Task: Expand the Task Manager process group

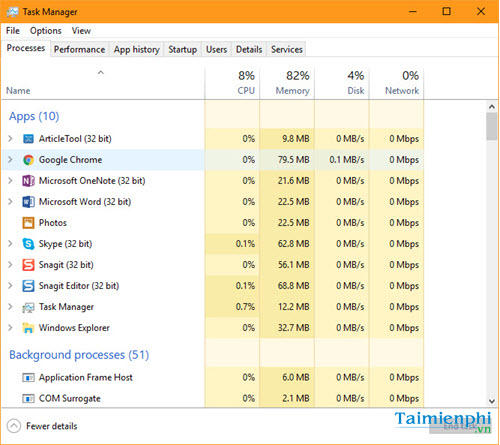Action: (x=10, y=307)
